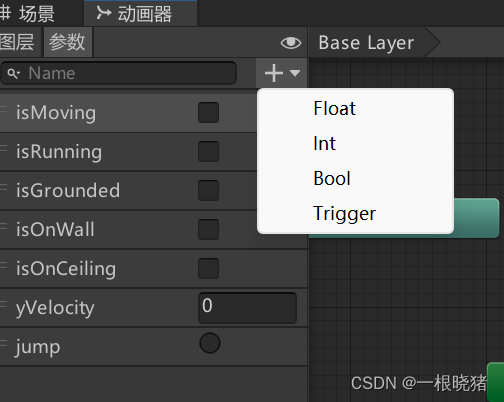Click the search magnifier icon
This screenshot has width=504, height=402.
(13, 73)
